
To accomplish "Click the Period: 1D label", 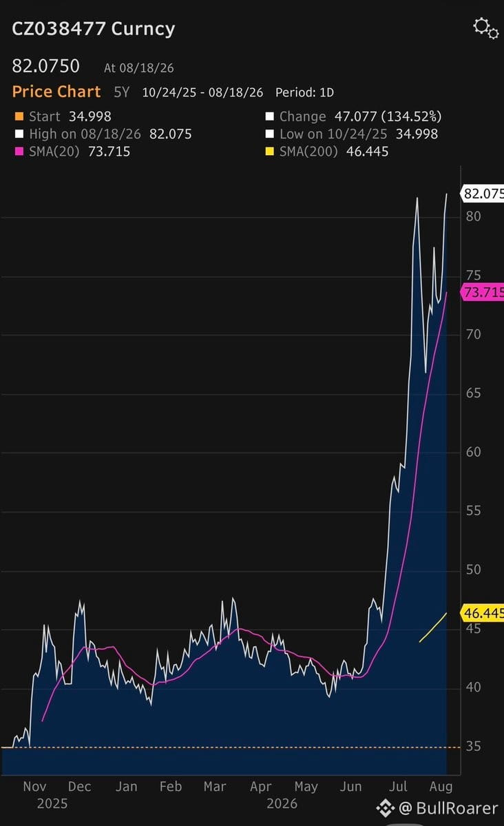I will point(304,92).
